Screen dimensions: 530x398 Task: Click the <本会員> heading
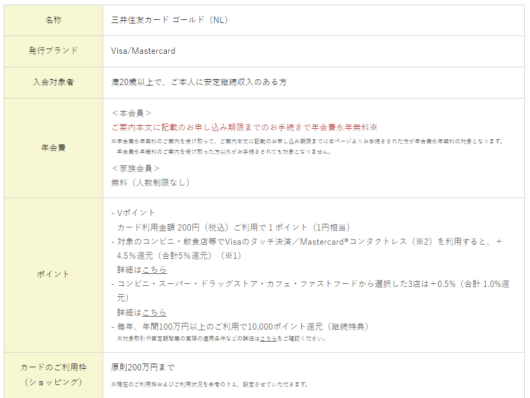[131, 113]
